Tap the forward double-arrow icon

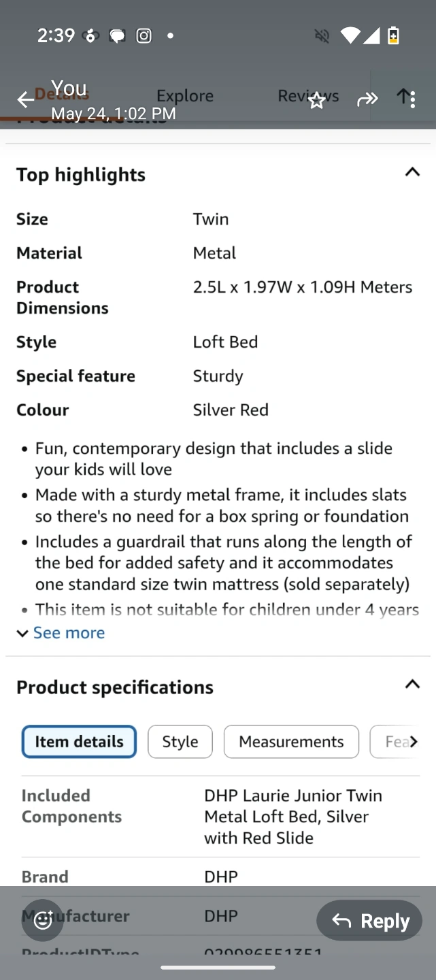pos(367,100)
